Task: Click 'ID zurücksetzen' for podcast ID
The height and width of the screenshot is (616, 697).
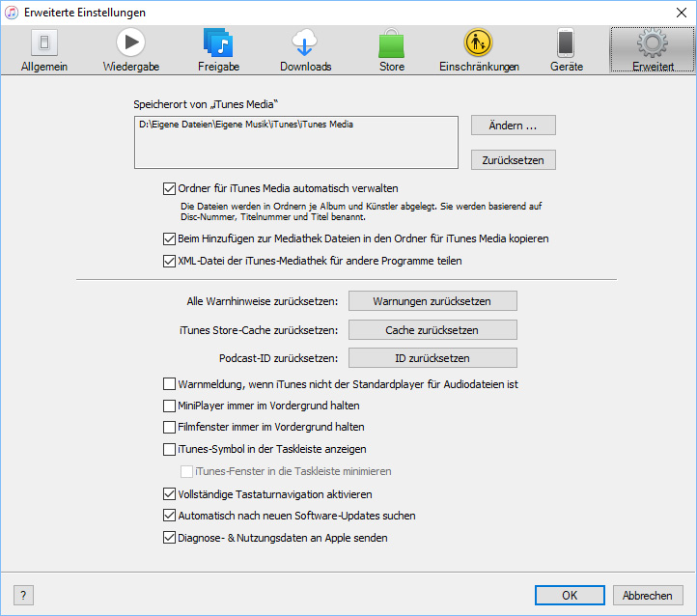Action: (432, 358)
